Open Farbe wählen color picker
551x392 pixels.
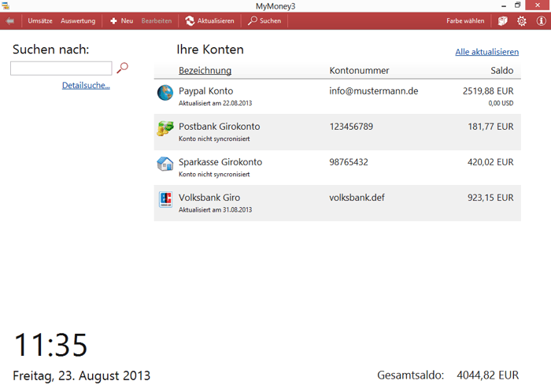(465, 20)
